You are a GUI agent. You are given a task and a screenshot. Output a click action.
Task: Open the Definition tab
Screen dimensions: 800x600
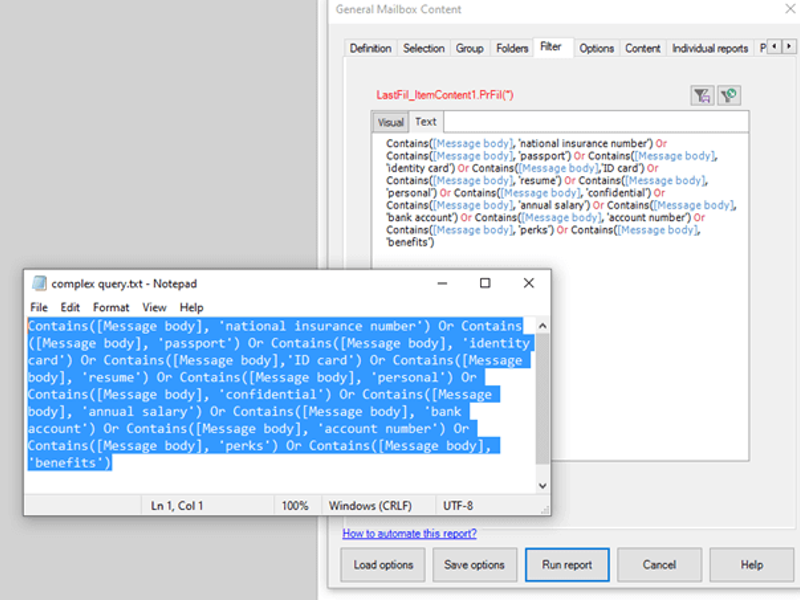point(370,48)
